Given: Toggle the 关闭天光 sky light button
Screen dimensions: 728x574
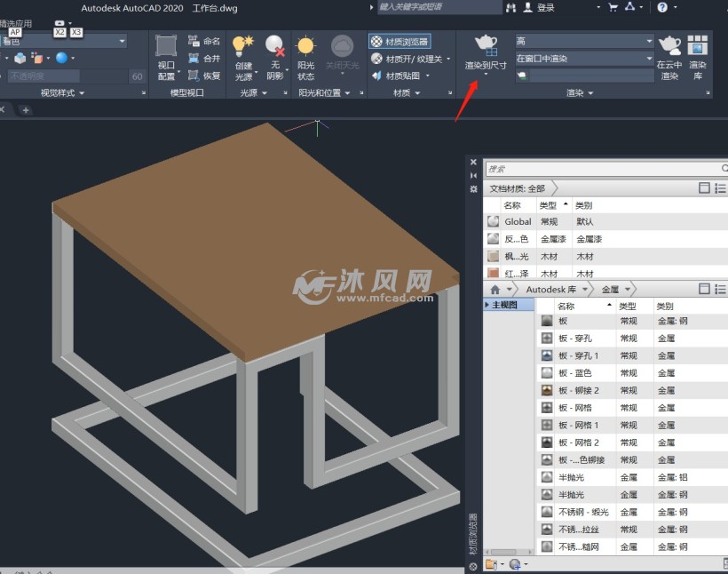Looking at the screenshot, I should click(342, 55).
